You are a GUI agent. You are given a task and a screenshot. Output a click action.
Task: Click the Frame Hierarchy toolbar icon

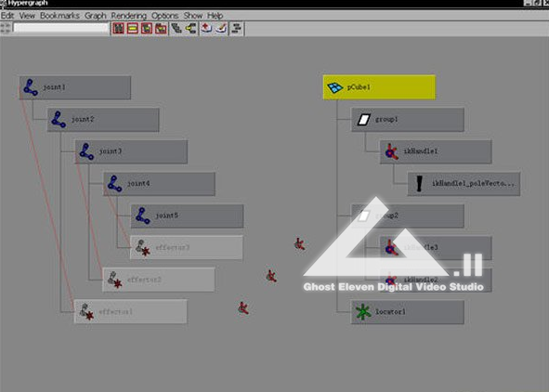point(147,29)
